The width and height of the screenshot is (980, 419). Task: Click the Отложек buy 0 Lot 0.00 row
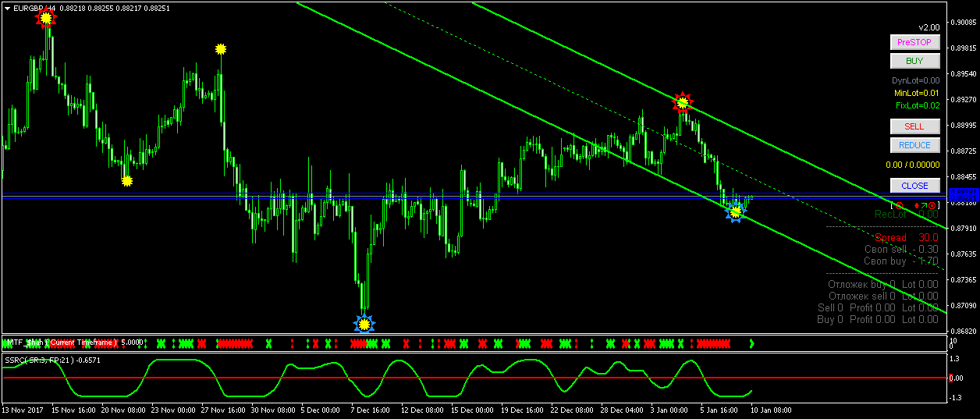(x=883, y=284)
